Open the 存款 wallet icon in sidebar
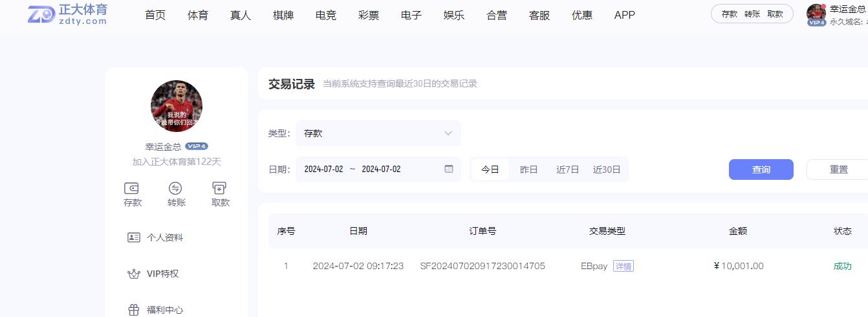Screen dimensions: 868x317 pos(132,188)
